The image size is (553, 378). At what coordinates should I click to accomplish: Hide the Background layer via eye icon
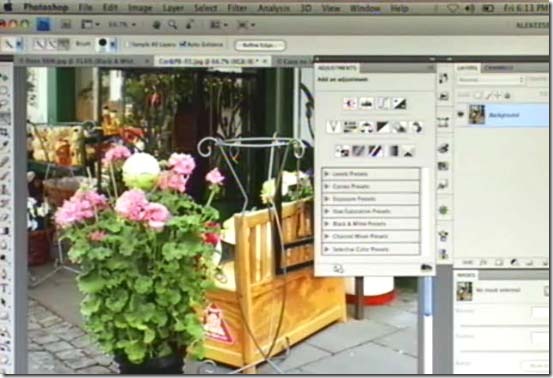click(461, 115)
